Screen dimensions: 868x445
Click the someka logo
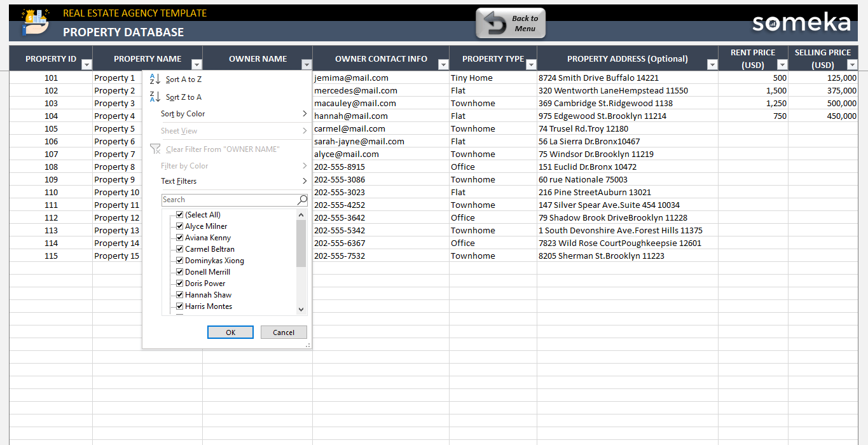tap(801, 22)
